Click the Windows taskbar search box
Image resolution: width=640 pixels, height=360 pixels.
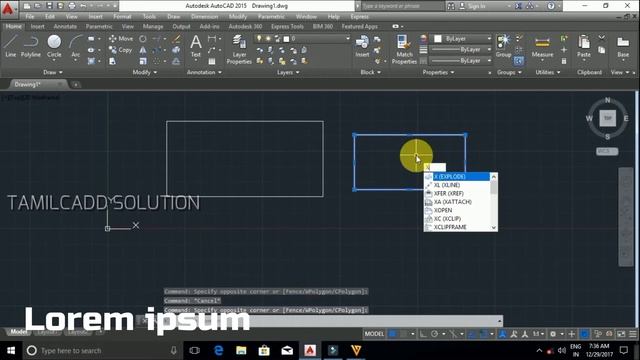pos(102,350)
